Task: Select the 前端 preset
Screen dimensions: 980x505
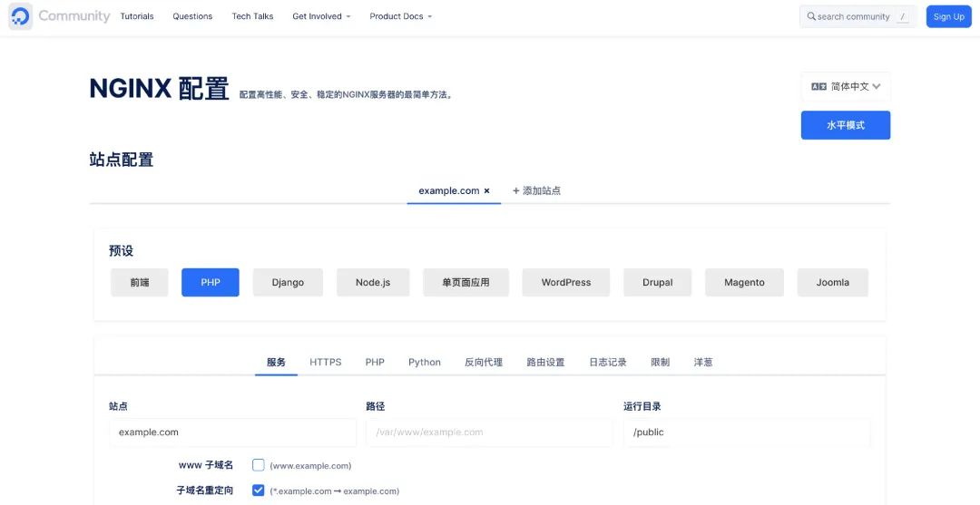Action: tap(140, 282)
